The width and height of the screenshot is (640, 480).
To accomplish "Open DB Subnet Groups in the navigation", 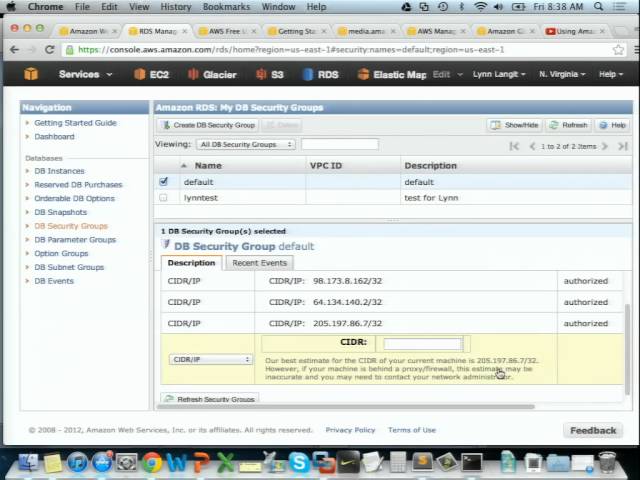I will (69, 267).
